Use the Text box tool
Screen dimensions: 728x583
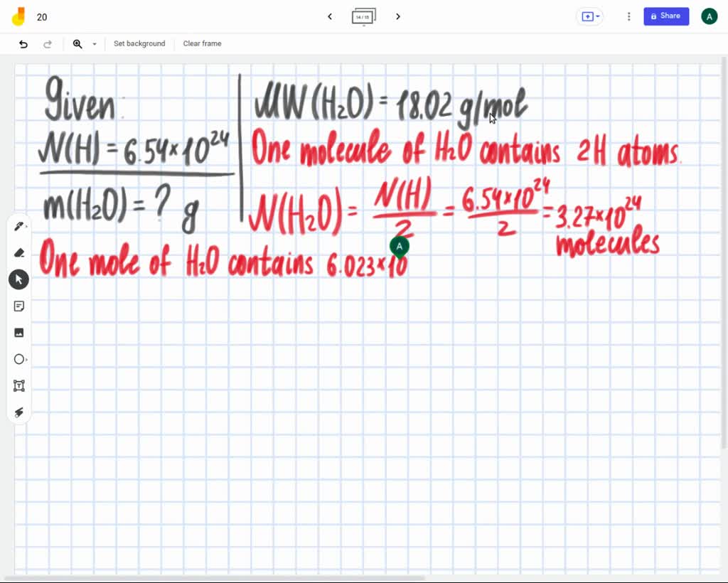point(18,385)
